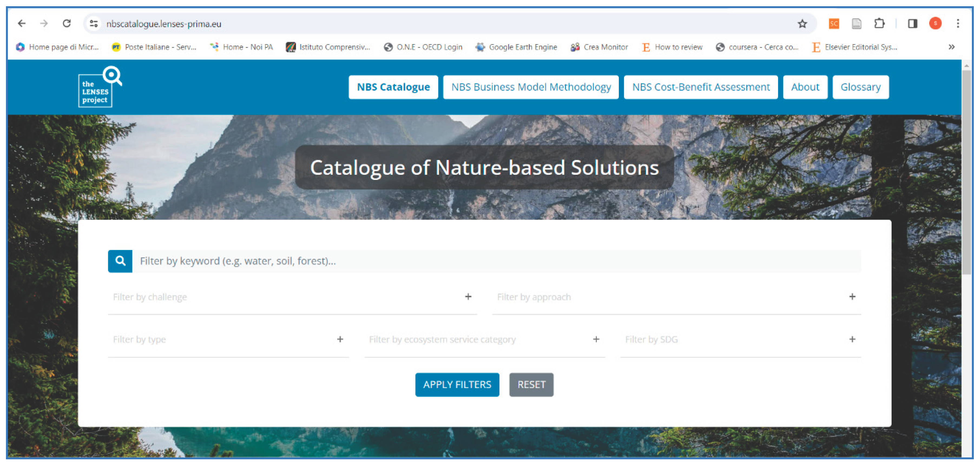The height and width of the screenshot is (465, 980).
Task: Reload the page
Action: (x=67, y=24)
